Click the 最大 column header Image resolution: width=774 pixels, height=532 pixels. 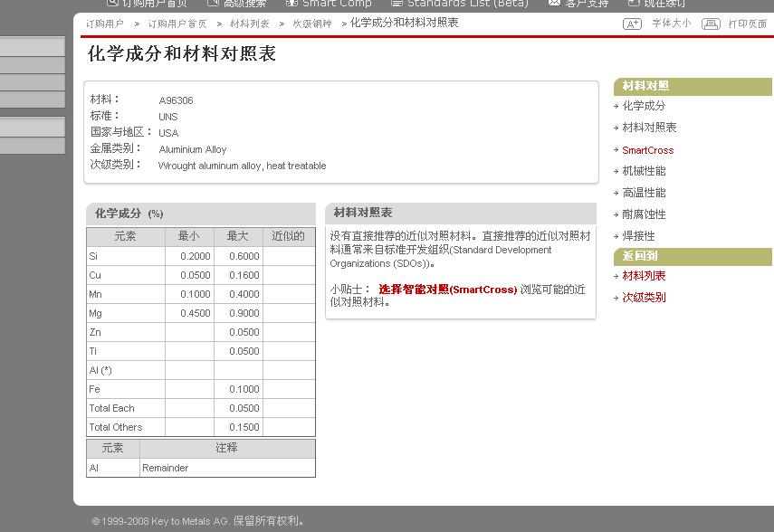tap(238, 236)
